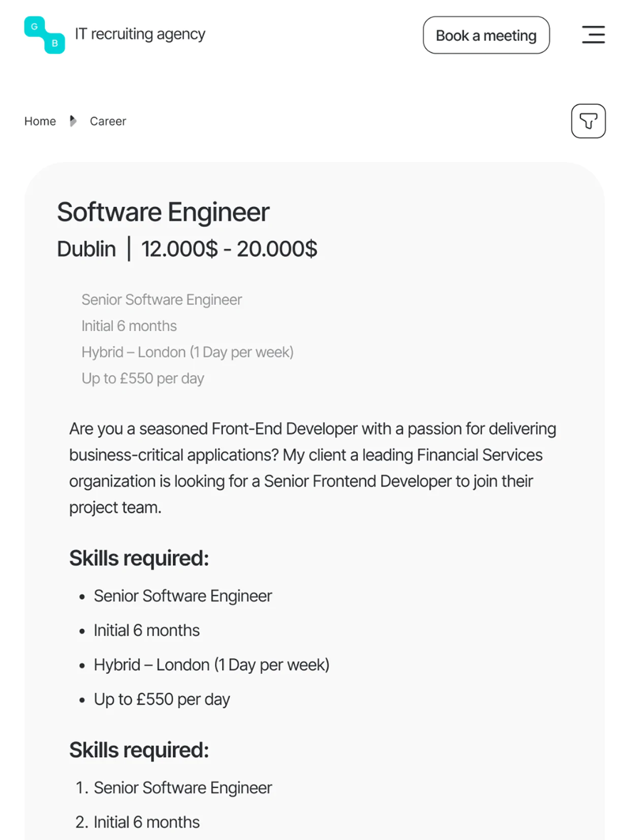Click the GB teal logo icon

pos(44,35)
